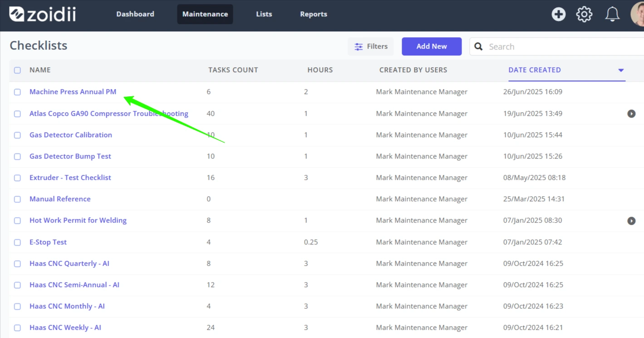
Task: Open the Gas Detector Calibration checklist
Action: coord(71,135)
